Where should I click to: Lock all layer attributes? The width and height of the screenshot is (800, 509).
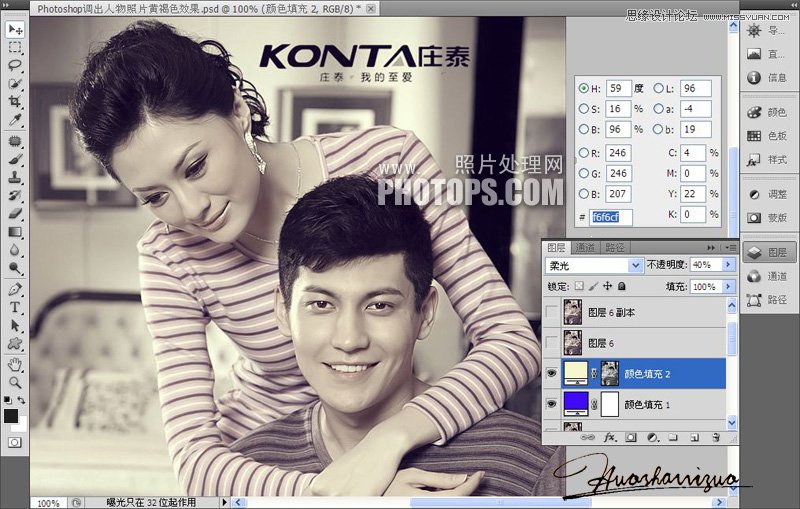(621, 286)
